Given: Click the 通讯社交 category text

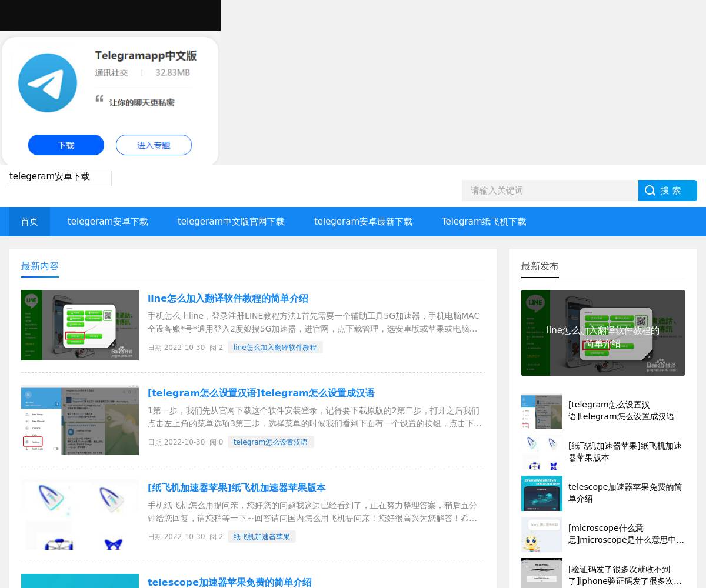Looking at the screenshot, I should click(x=111, y=73).
